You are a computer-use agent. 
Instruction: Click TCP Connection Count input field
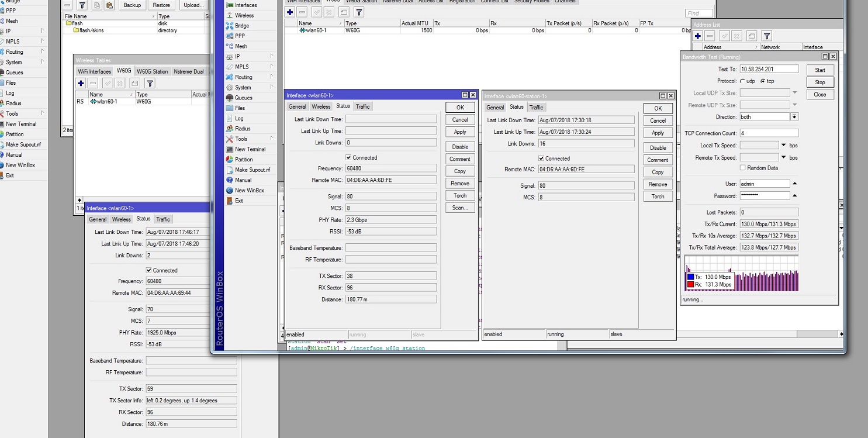coord(769,133)
